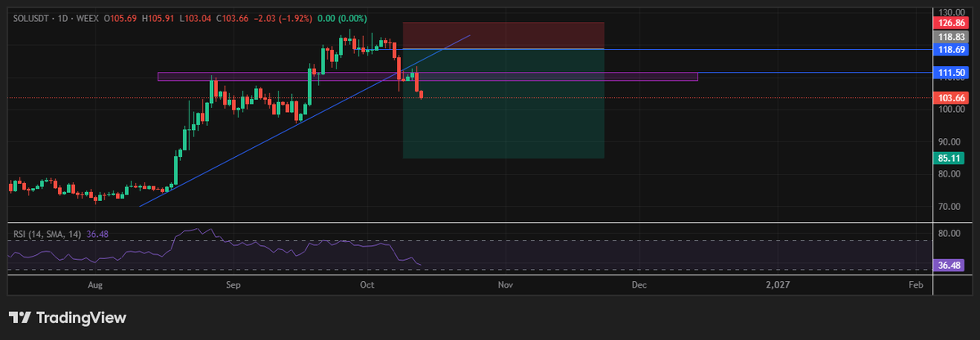This screenshot has width=980, height=340.
Task: Click the blue 118.69 line price label
Action: [x=952, y=50]
